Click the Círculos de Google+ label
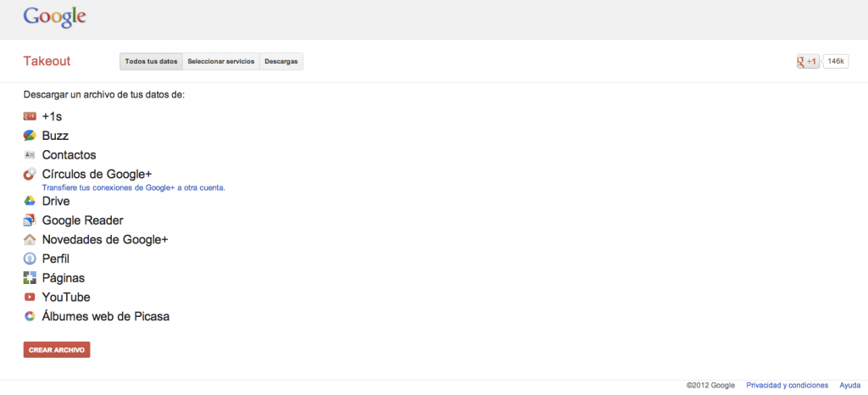Screen dimensions: 868x395 pyautogui.click(x=97, y=175)
